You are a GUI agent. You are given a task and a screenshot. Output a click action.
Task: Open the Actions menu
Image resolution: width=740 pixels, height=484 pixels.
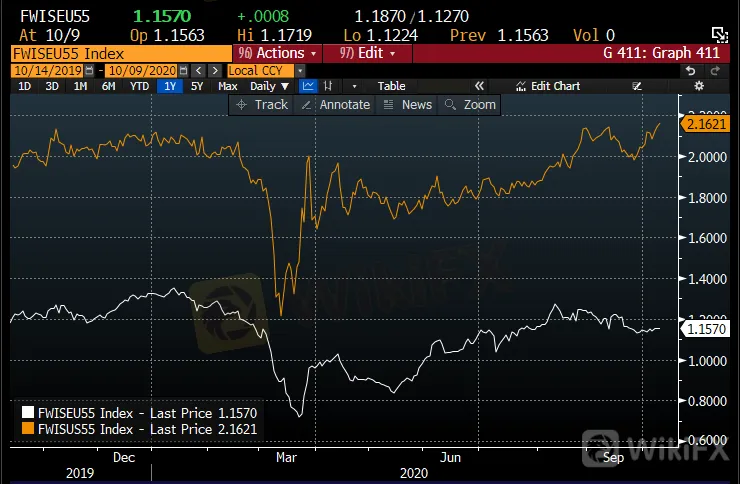point(280,52)
